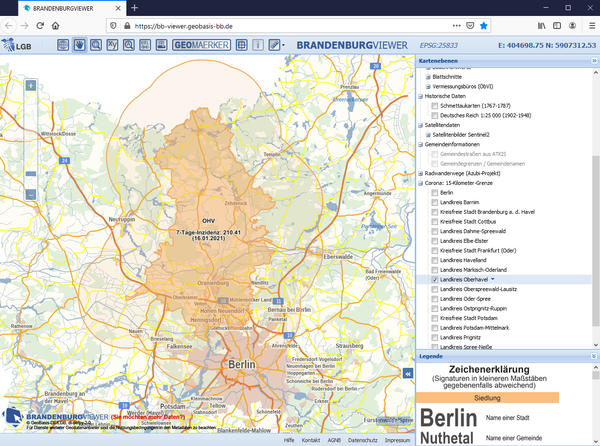Collapse the Gemeindeinformationen group
Screen dimensions: 600x446
point(421,144)
